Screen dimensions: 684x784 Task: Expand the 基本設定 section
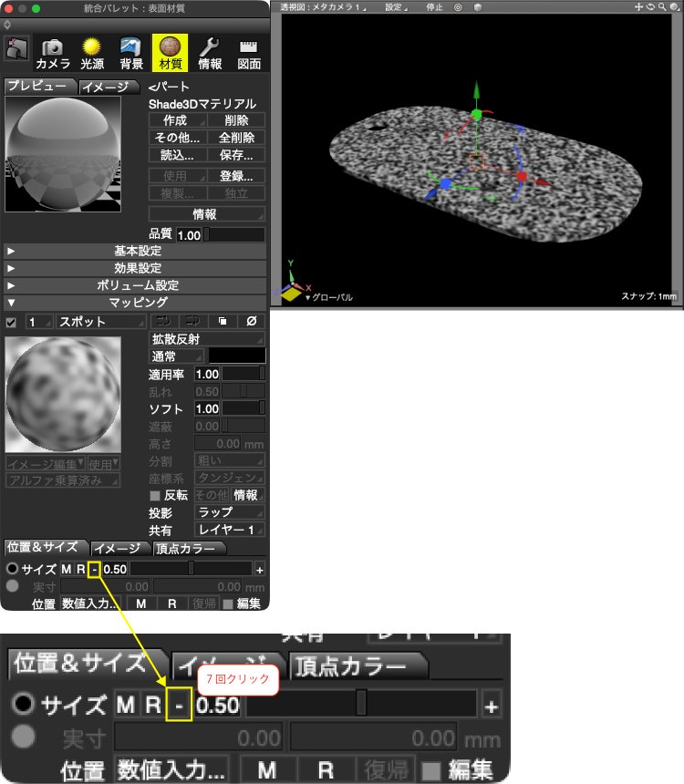(x=135, y=251)
